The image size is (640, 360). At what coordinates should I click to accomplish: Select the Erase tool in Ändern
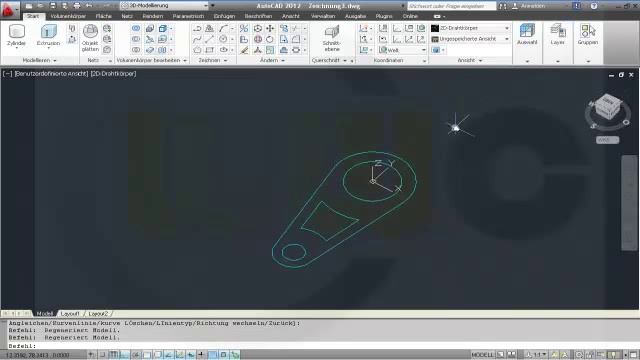click(244, 50)
